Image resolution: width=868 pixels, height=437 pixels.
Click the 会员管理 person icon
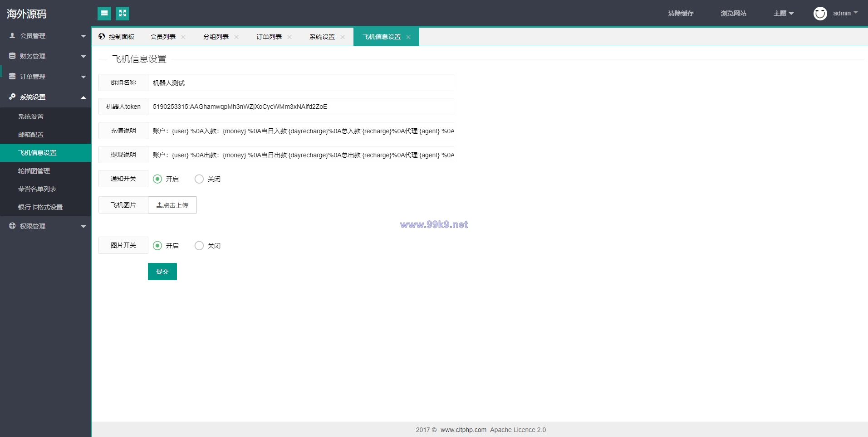(12, 35)
